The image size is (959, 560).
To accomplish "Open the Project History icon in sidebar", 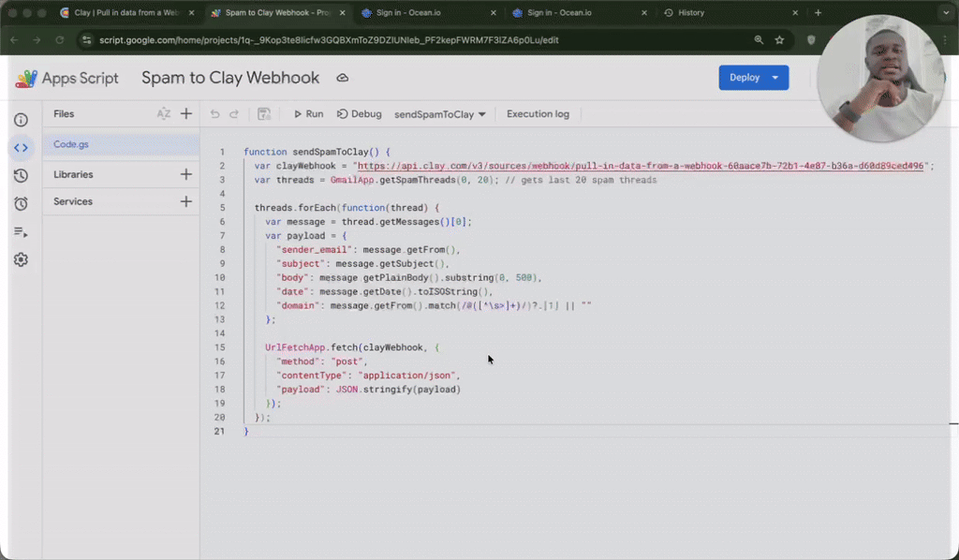I will 21,175.
